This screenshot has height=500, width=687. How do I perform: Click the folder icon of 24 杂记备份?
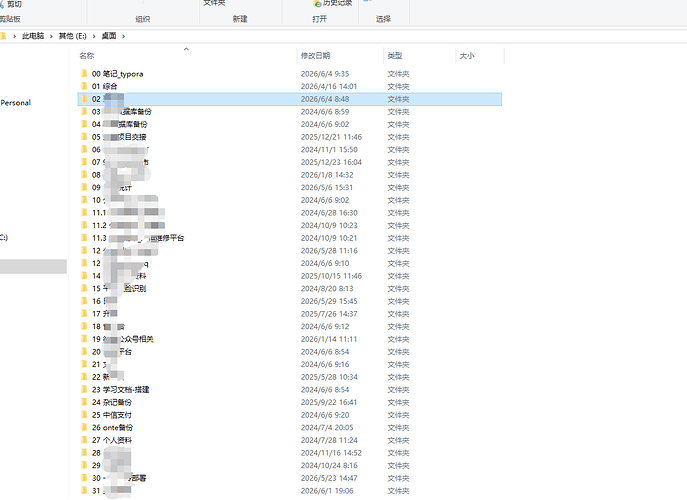[x=84, y=402]
